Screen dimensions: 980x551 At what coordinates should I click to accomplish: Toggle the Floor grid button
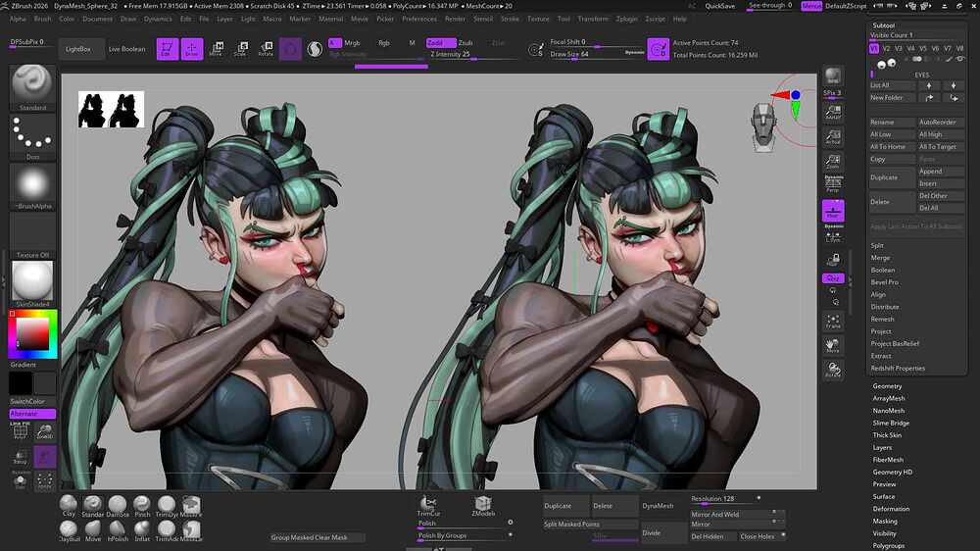(x=832, y=211)
